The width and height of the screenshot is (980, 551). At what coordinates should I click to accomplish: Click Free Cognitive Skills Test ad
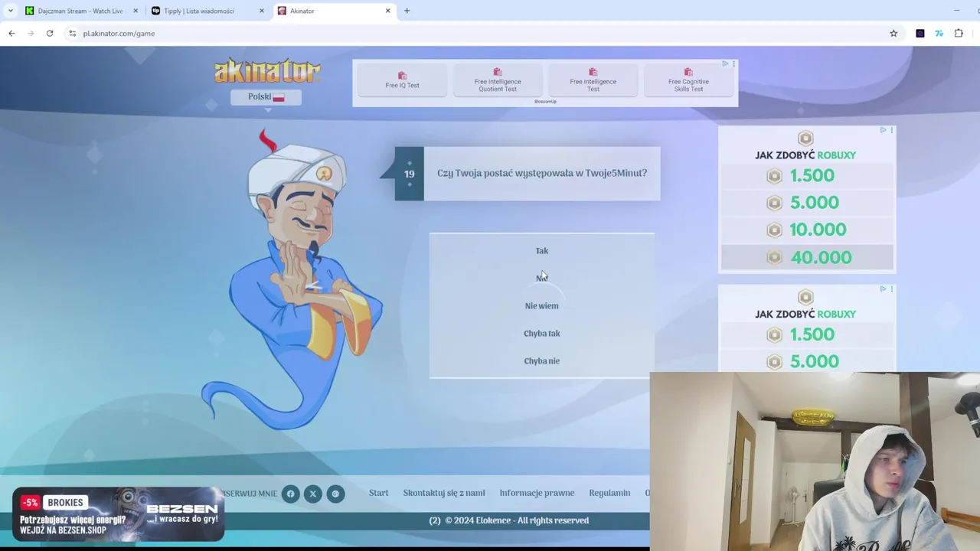(688, 80)
